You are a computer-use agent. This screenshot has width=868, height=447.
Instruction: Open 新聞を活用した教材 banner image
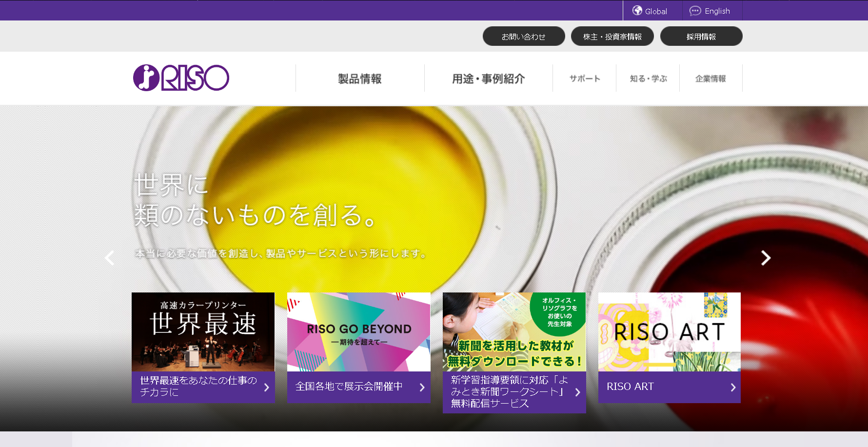(514, 332)
